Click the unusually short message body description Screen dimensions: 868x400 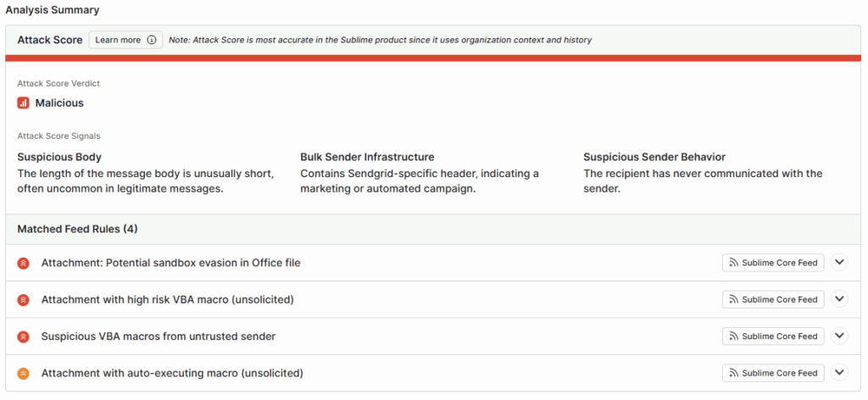[x=146, y=181]
